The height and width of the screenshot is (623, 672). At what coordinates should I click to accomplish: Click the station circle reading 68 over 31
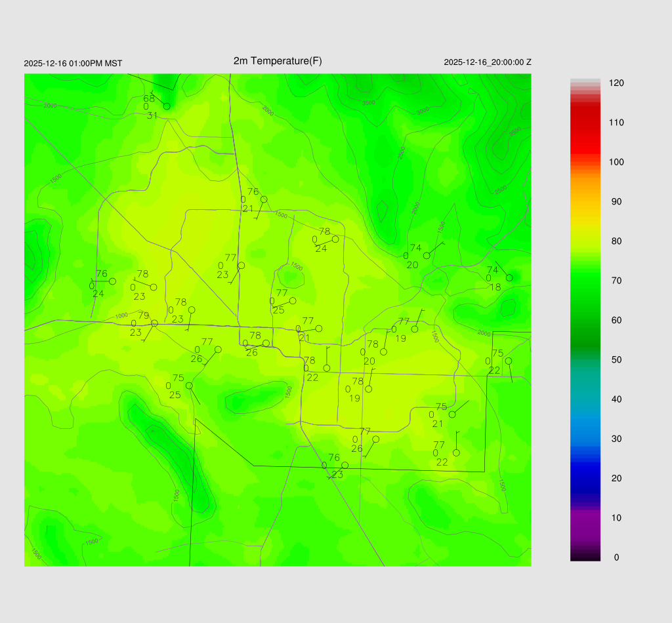click(x=167, y=106)
